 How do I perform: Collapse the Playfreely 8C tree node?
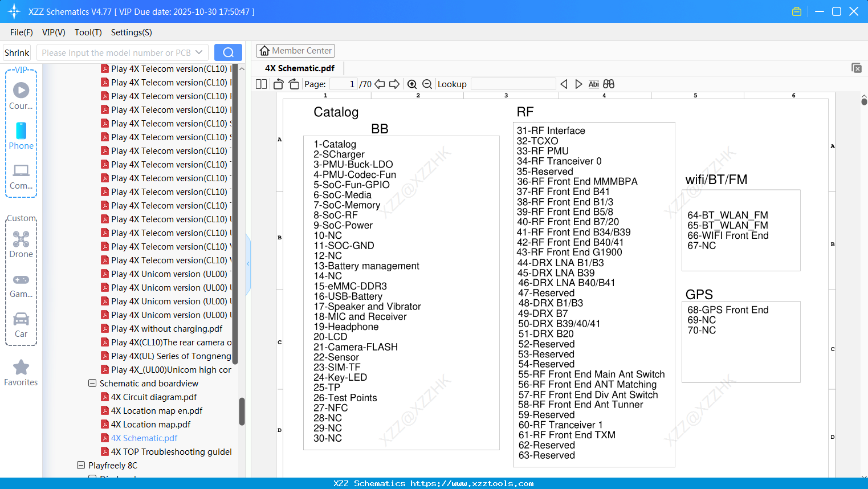[81, 466]
